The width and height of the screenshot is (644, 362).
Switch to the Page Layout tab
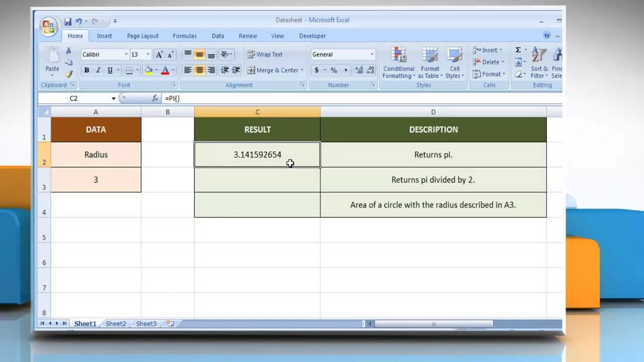tap(143, 36)
